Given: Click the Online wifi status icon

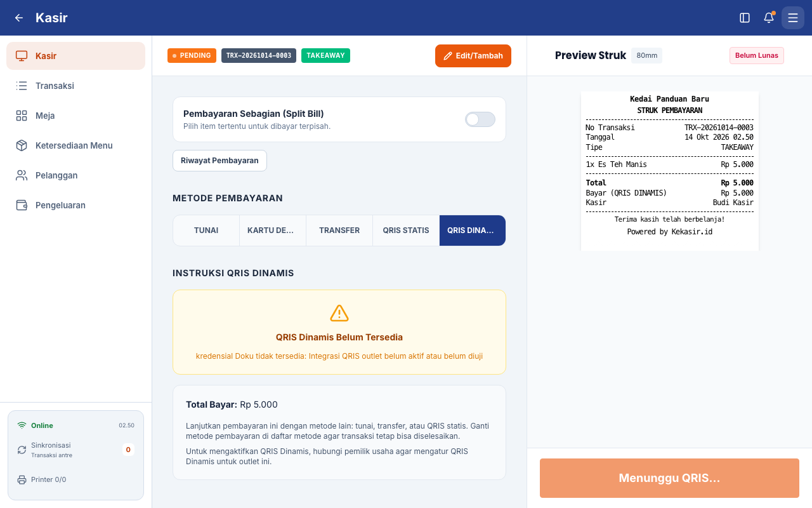Looking at the screenshot, I should pyautogui.click(x=22, y=425).
